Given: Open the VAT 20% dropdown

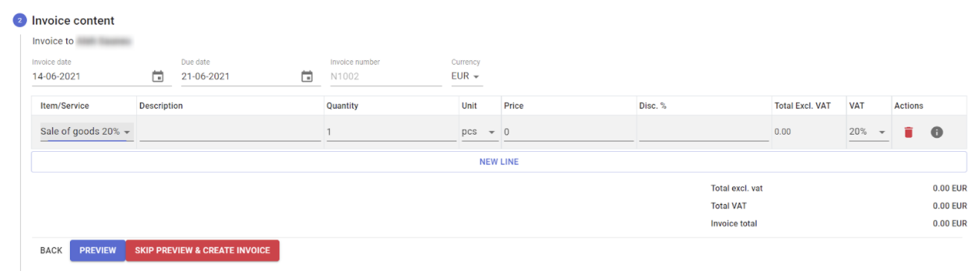Looking at the screenshot, I should coord(868,132).
